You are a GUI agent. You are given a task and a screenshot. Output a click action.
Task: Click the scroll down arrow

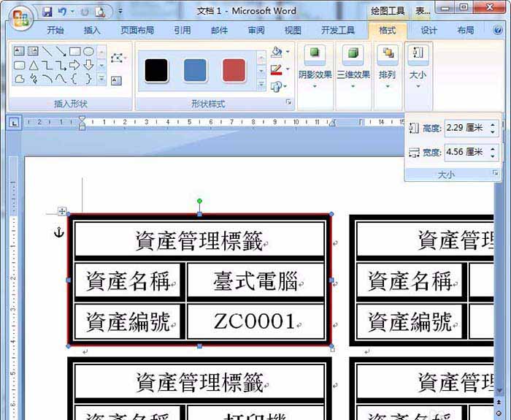499,391
